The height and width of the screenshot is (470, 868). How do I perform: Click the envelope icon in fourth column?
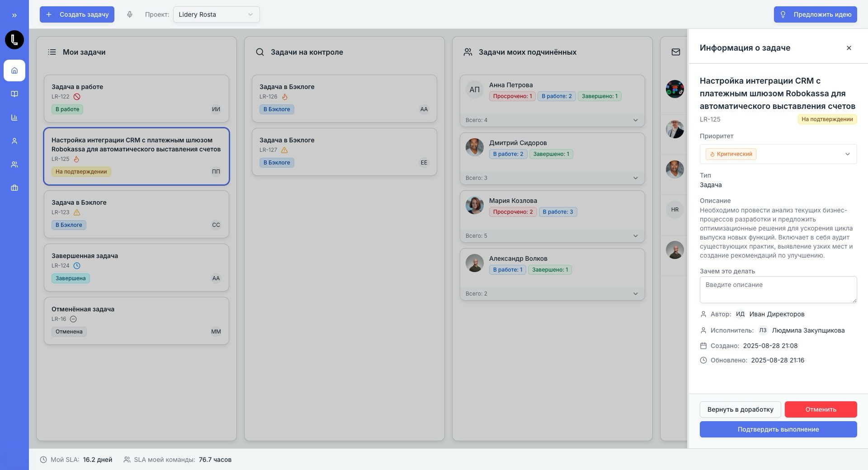(x=675, y=52)
